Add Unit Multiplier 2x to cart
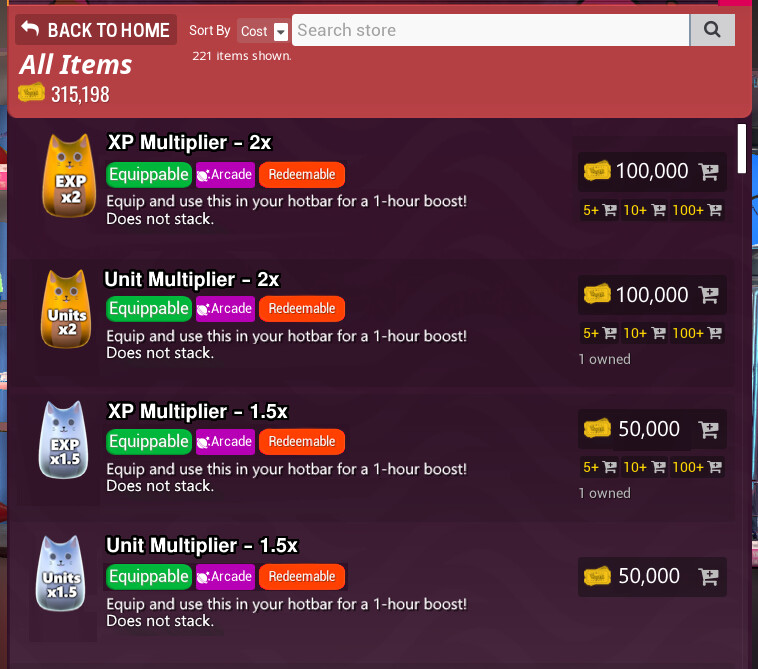The height and width of the screenshot is (669, 758). tap(709, 295)
